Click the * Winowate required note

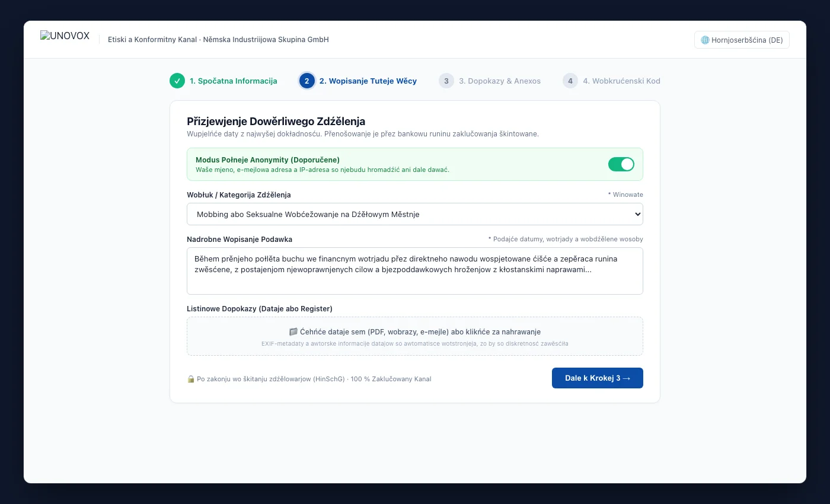point(625,194)
